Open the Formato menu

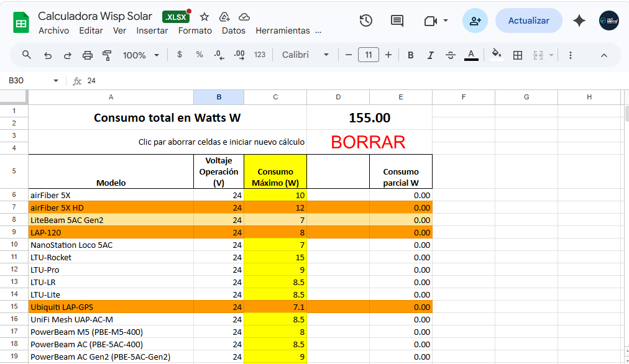point(195,30)
